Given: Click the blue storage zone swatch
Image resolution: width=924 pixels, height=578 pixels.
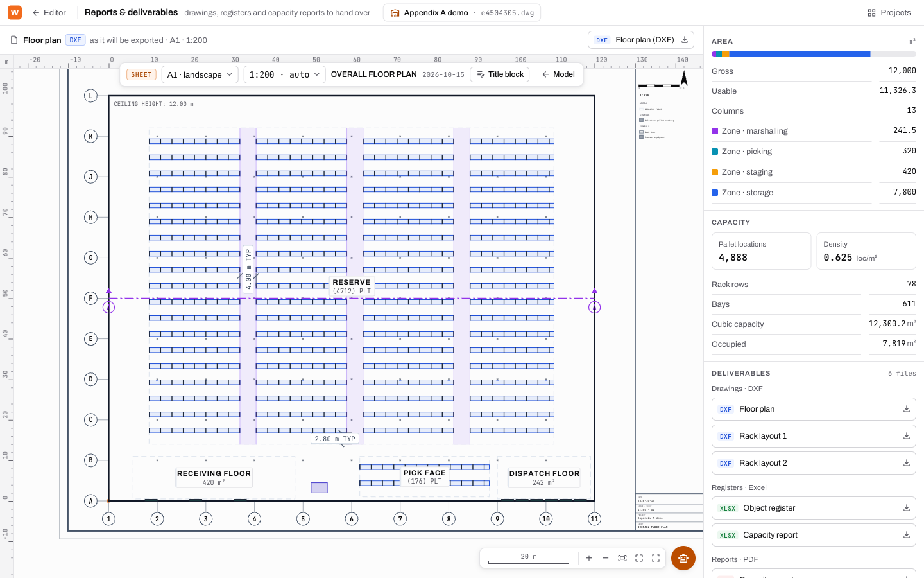Looking at the screenshot, I should [x=715, y=193].
